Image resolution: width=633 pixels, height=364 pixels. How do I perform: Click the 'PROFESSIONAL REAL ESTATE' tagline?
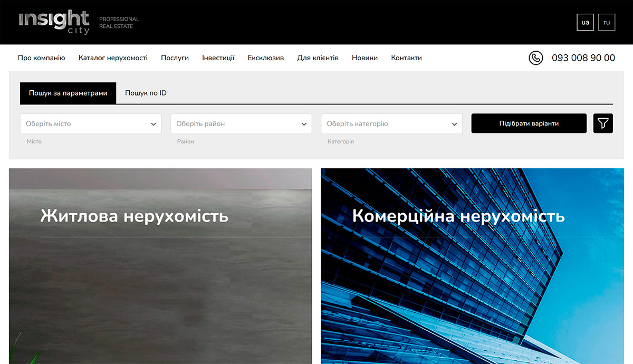click(x=119, y=23)
